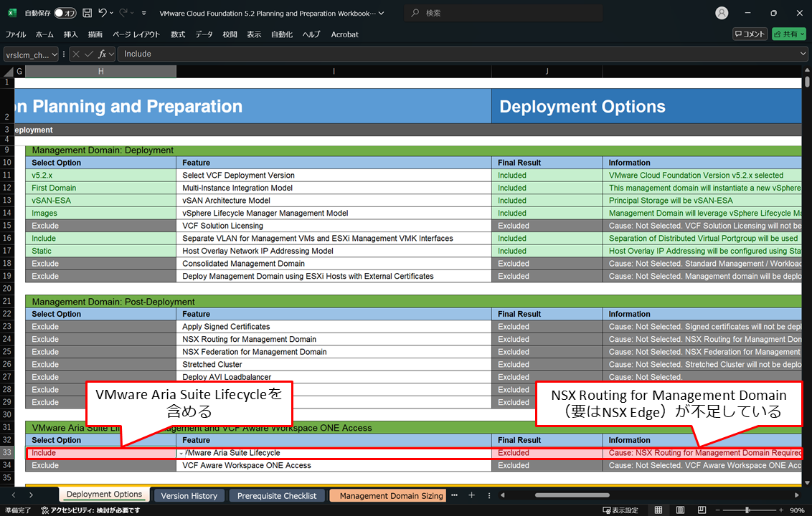Viewport: 812px width, 516px height.
Task: Open the ページ レイアウト ribbon tab
Action: (136, 34)
